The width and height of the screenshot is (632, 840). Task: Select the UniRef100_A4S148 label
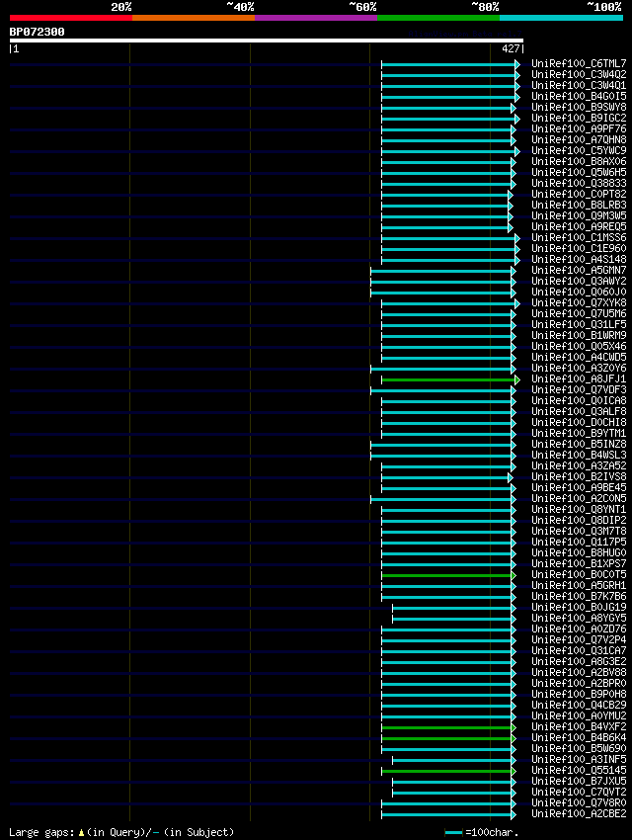point(579,259)
